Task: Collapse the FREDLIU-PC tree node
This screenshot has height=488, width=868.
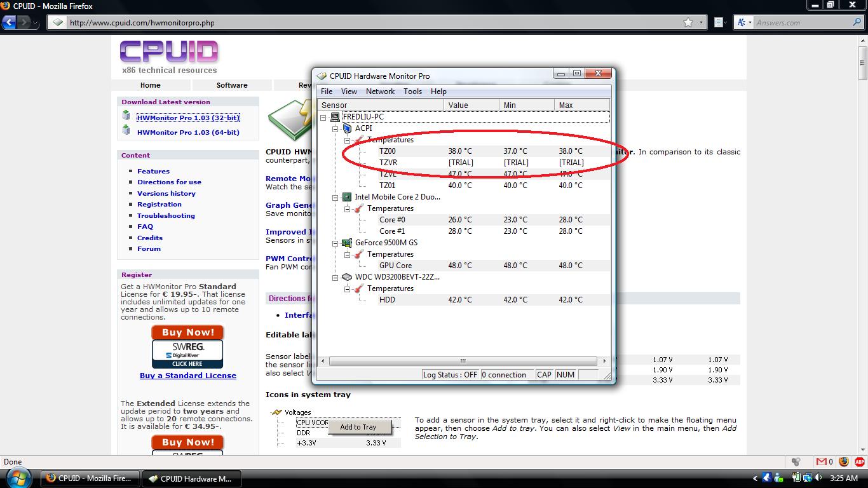Action: (323, 117)
